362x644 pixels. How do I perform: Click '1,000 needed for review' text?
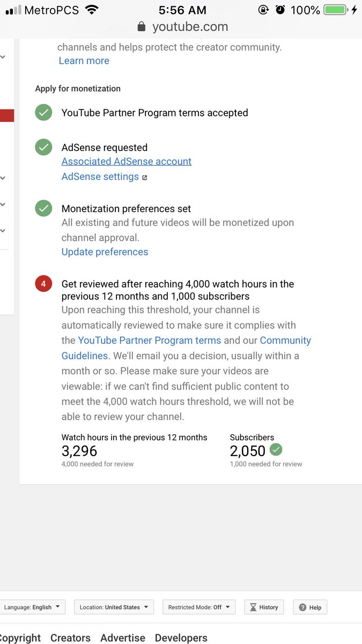click(266, 464)
